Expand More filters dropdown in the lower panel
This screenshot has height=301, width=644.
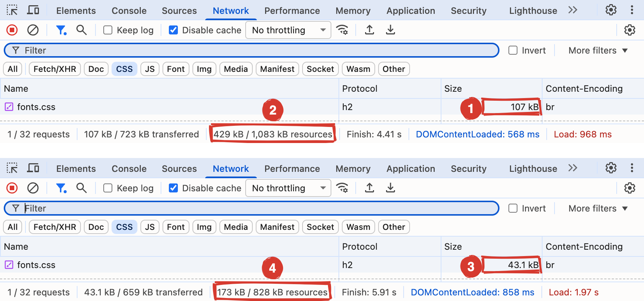tap(598, 208)
